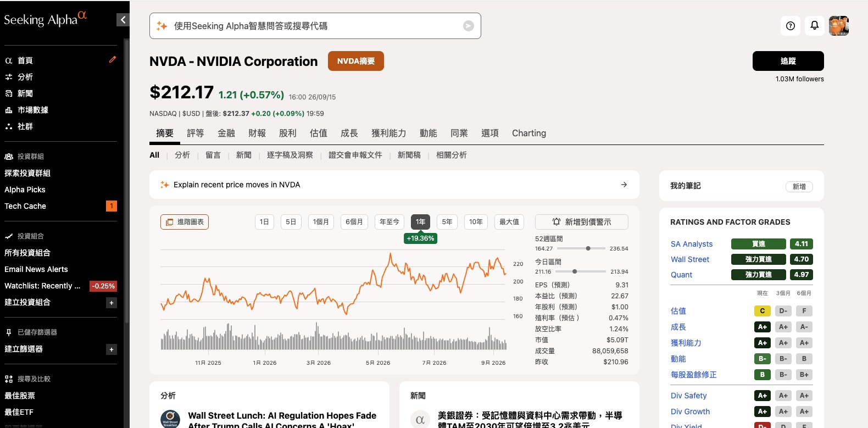Select the 評等 tab
This screenshot has height=428, width=868.
196,133
